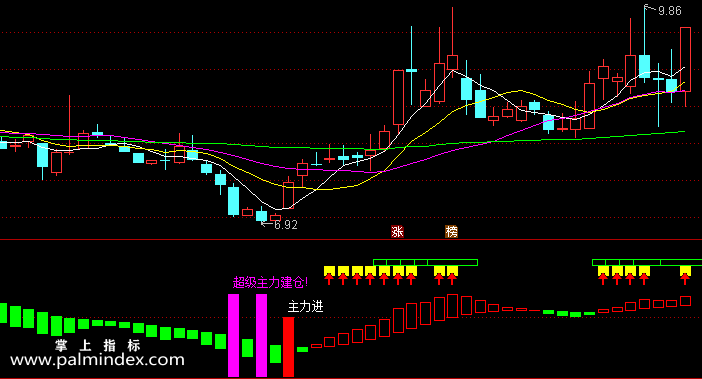Click the second magenta bar in indicator panel
Image resolution: width=702 pixels, height=379 pixels.
tap(261, 335)
